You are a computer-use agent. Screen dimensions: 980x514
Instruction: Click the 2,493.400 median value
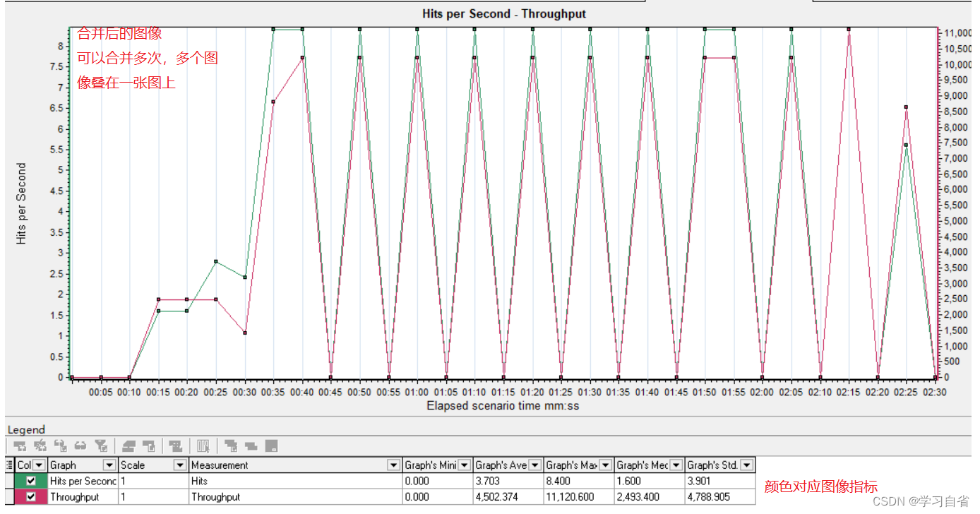[x=638, y=497]
